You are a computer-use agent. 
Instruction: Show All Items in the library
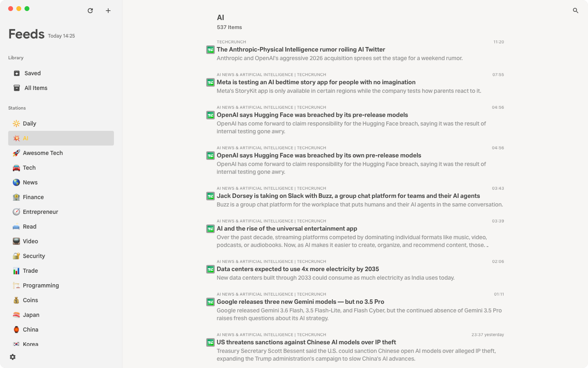(61, 88)
